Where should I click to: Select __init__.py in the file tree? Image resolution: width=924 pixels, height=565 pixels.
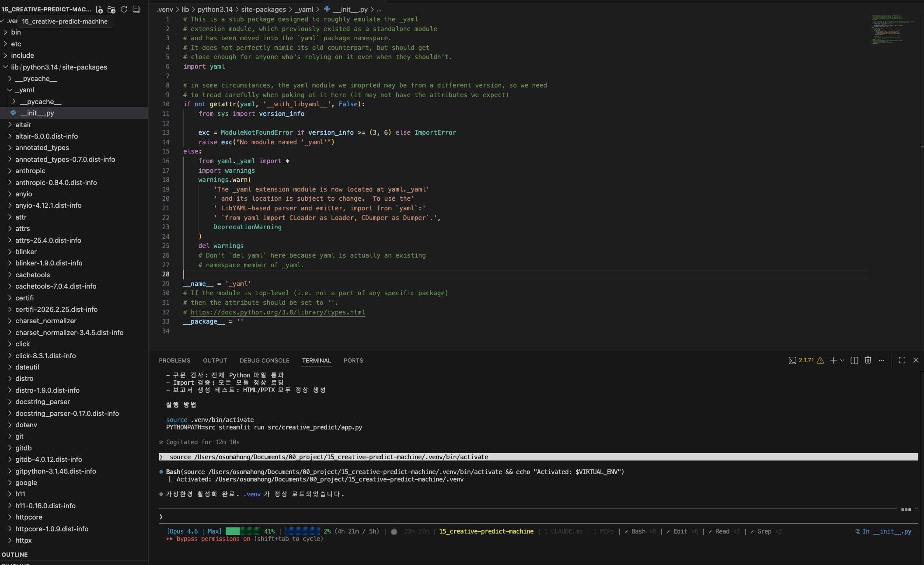[37, 113]
